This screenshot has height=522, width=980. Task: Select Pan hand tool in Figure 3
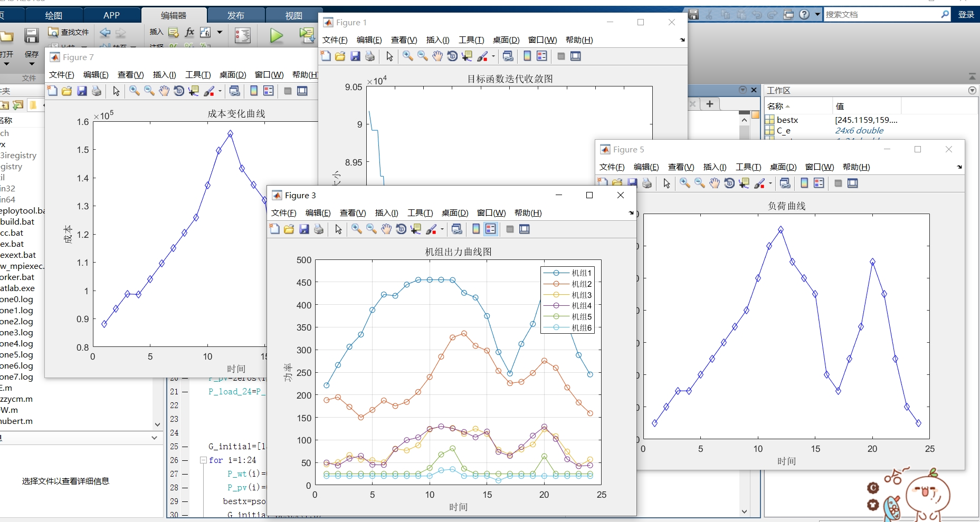tap(386, 229)
